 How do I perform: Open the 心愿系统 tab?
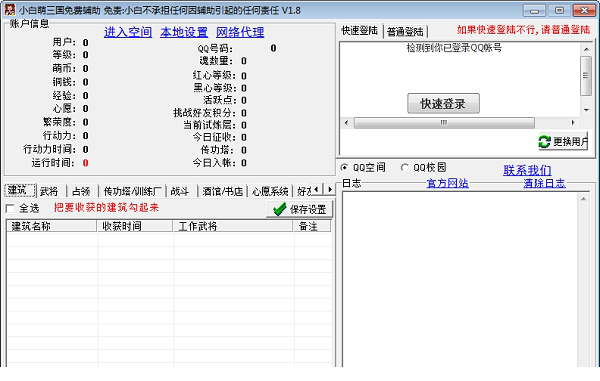pos(270,191)
